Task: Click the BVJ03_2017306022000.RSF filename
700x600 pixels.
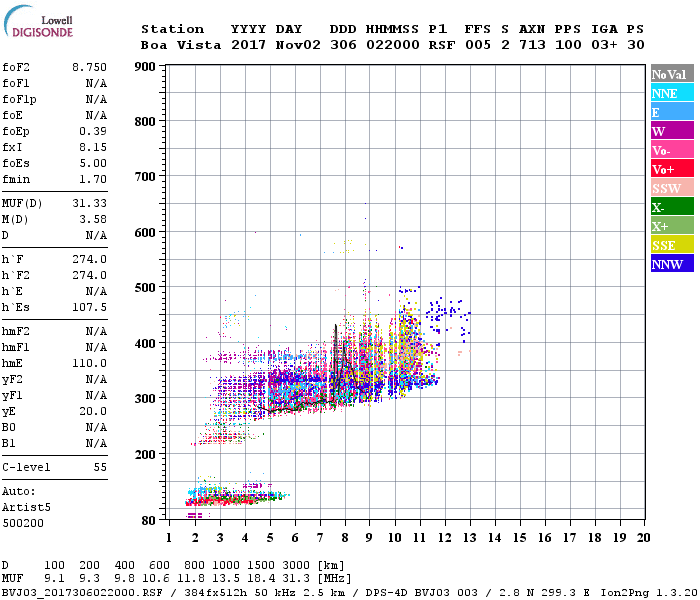Action: click(82, 592)
